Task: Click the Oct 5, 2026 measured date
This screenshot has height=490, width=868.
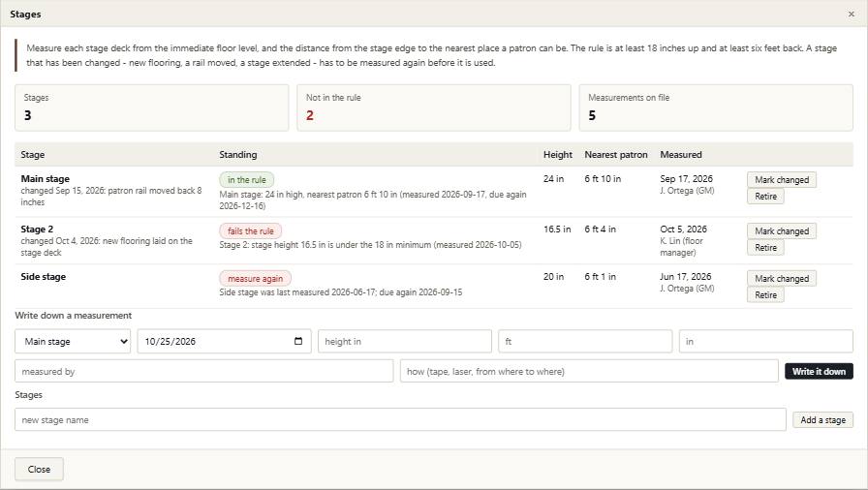Action: coord(683,229)
